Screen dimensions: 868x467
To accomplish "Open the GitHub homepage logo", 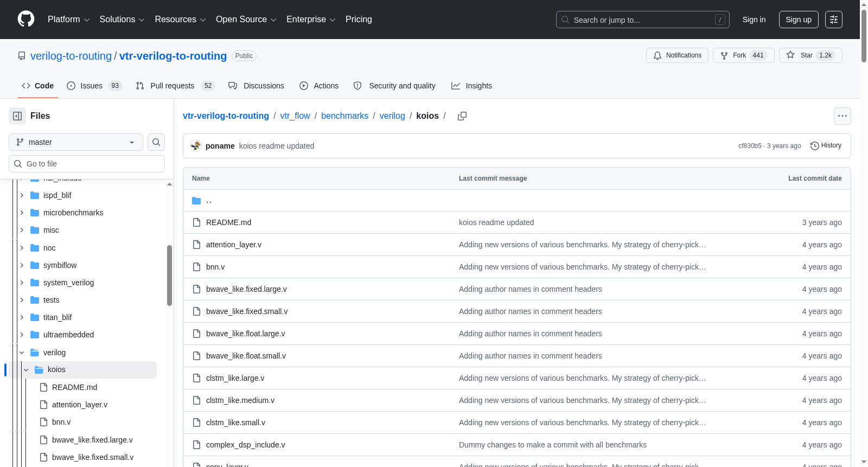I will coord(26,19).
